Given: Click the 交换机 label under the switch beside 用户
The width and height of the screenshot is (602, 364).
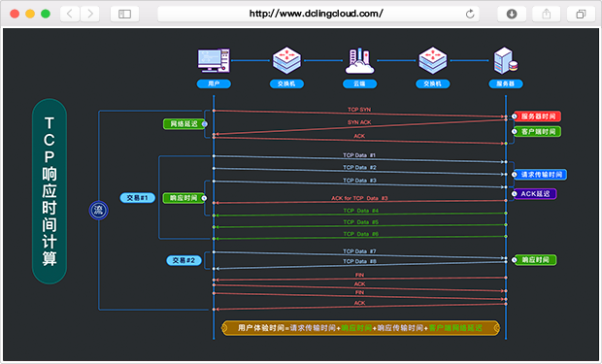Looking at the screenshot, I should tap(286, 83).
